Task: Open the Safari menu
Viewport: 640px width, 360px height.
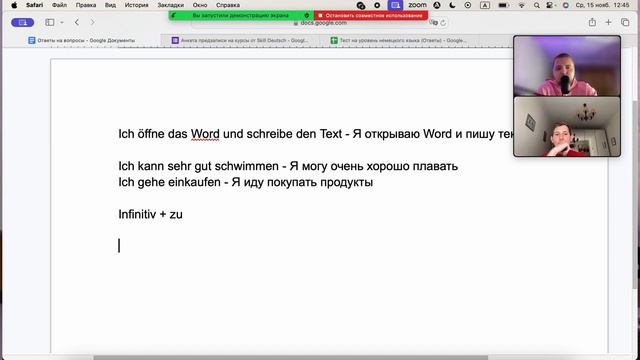Action: tap(35, 5)
